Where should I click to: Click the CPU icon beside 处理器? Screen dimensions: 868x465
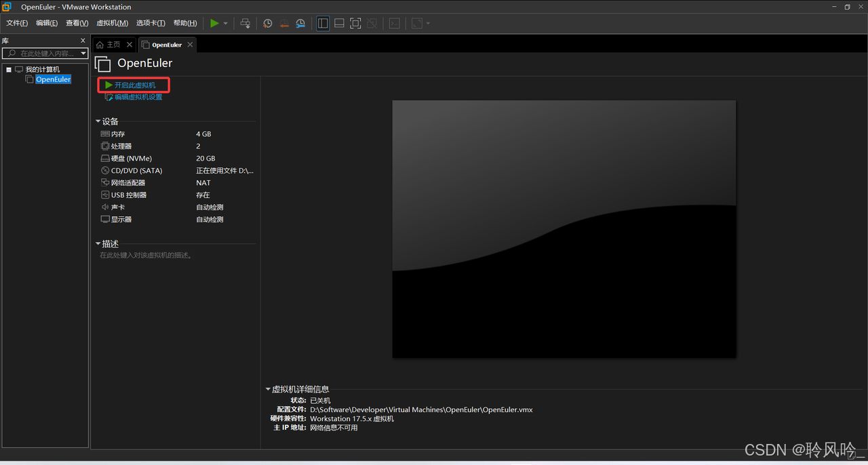tap(105, 146)
